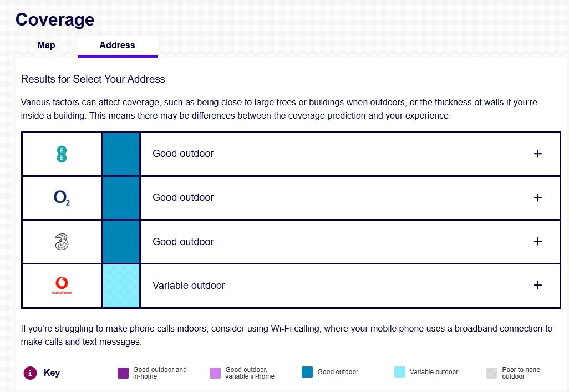Image resolution: width=569 pixels, height=392 pixels.
Task: Expand the Vodafone coverage details
Action: 537,285
